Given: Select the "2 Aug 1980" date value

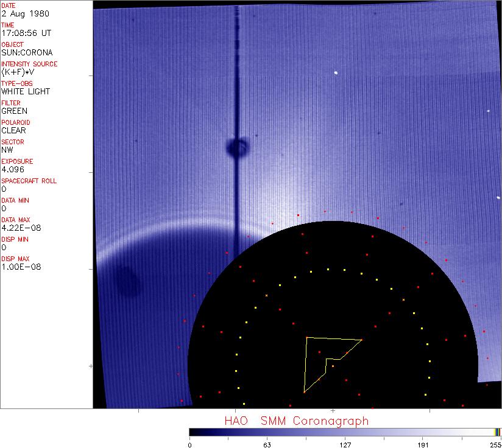Looking at the screenshot, I should click(x=19, y=13).
